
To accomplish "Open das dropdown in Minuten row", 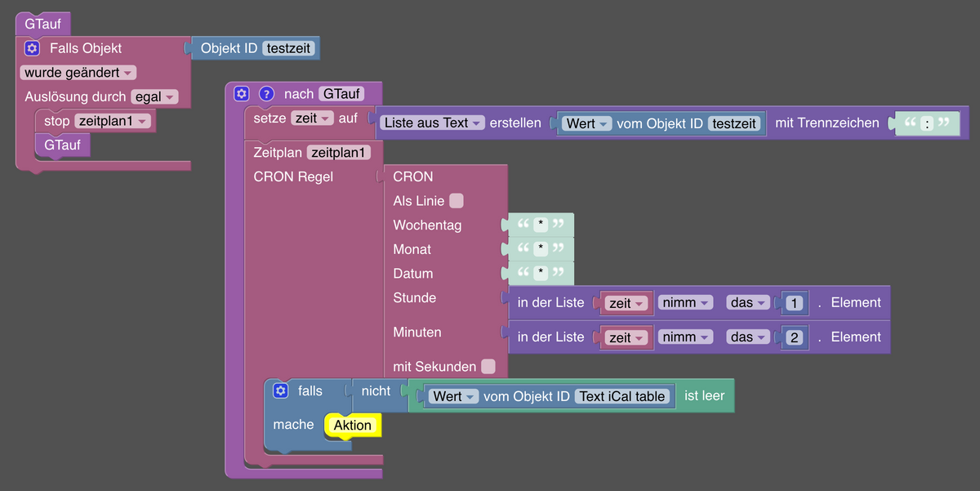I will (749, 337).
